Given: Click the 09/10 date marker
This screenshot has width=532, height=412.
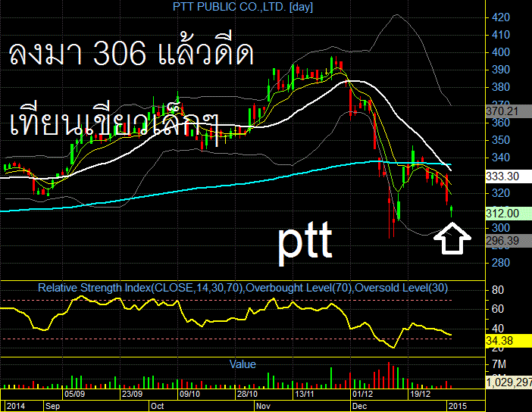Looking at the screenshot, I should coord(189,395).
